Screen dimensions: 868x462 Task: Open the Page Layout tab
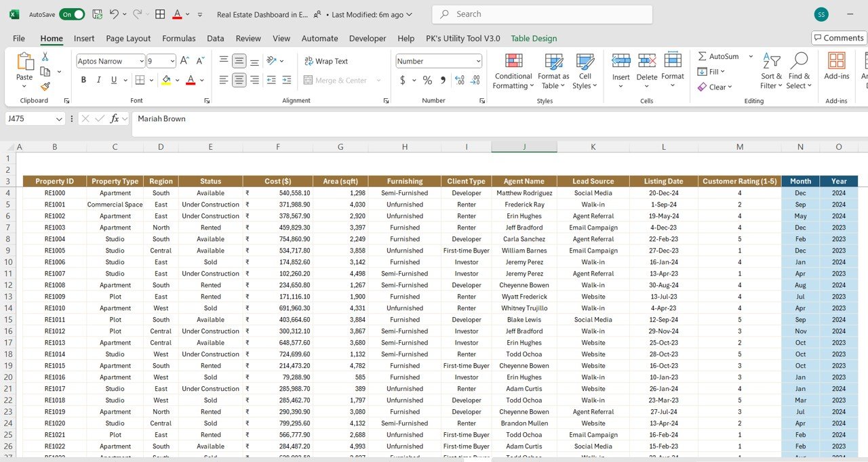pyautogui.click(x=128, y=39)
